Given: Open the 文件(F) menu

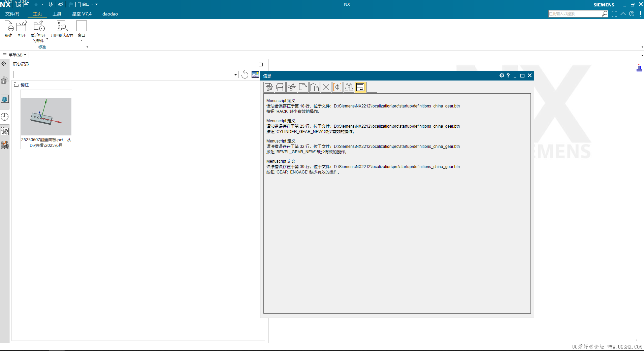Looking at the screenshot, I should click(x=12, y=14).
